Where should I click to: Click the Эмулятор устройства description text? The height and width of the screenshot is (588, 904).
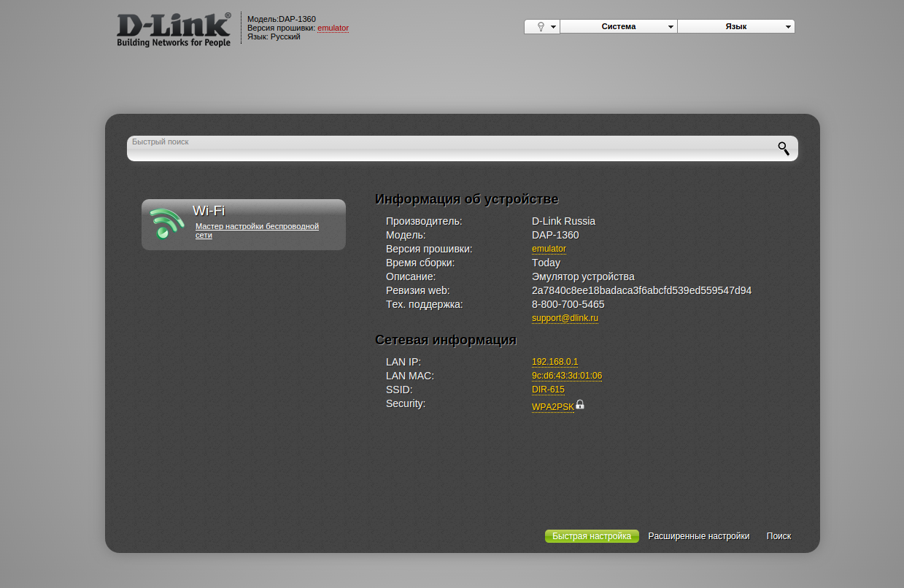coord(583,276)
